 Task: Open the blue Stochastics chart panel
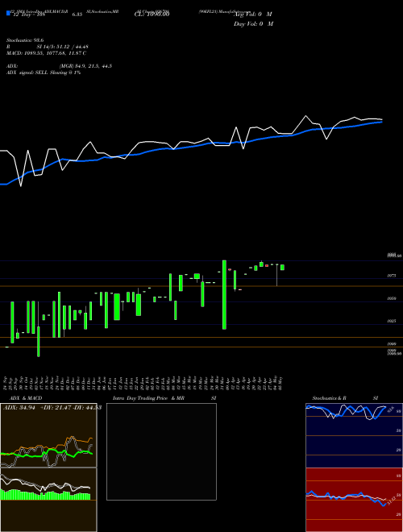(354, 435)
